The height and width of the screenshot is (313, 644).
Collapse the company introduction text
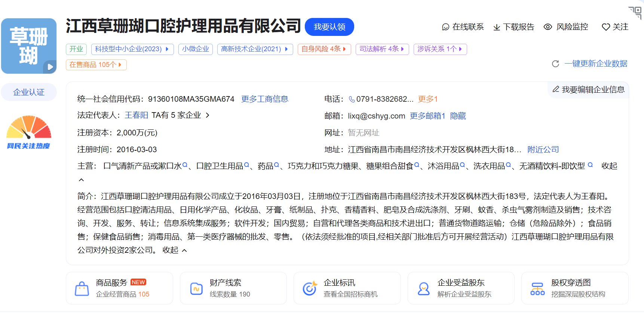pos(174,250)
